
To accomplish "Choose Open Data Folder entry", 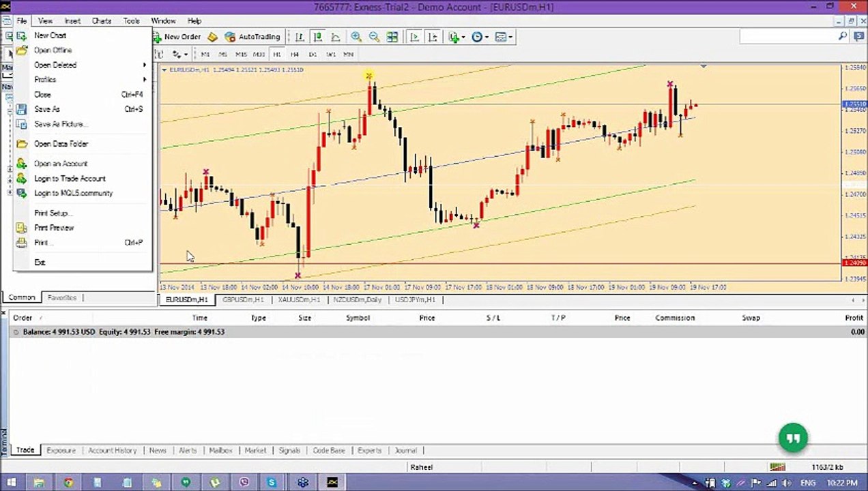I will 82,144.
